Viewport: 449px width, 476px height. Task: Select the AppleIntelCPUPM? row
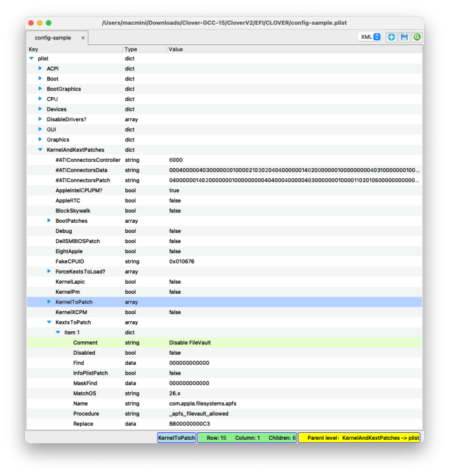point(224,190)
